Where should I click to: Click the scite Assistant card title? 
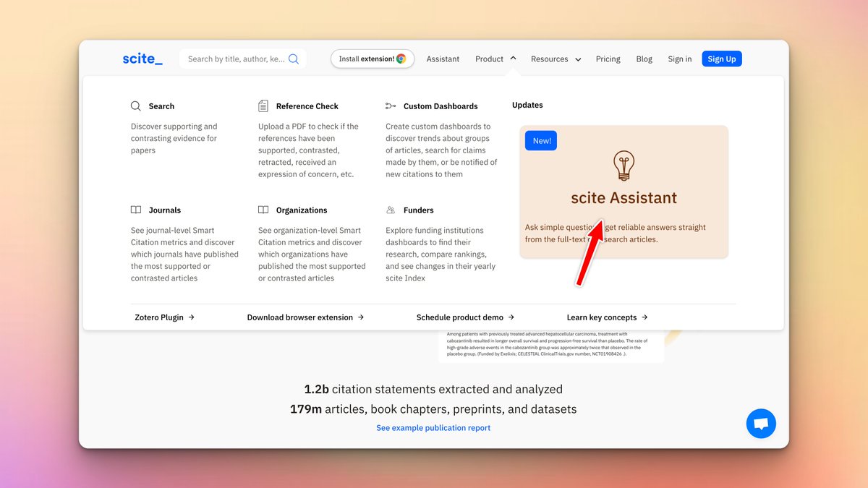point(624,198)
